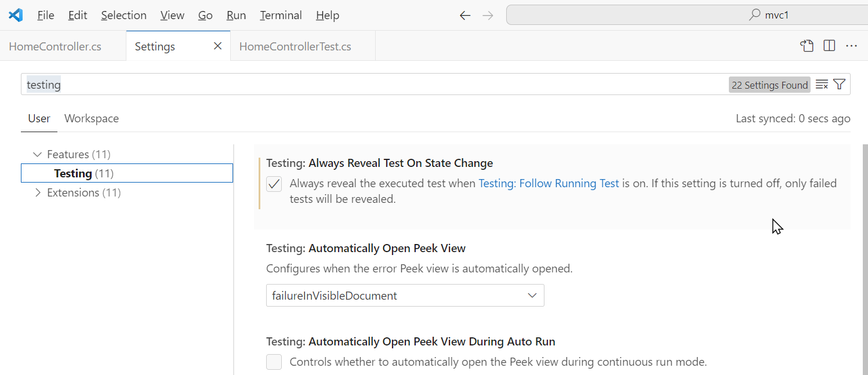Click the magnifier icon beside mvc1
Image resolution: width=868 pixels, height=375 pixels.
(x=754, y=15)
